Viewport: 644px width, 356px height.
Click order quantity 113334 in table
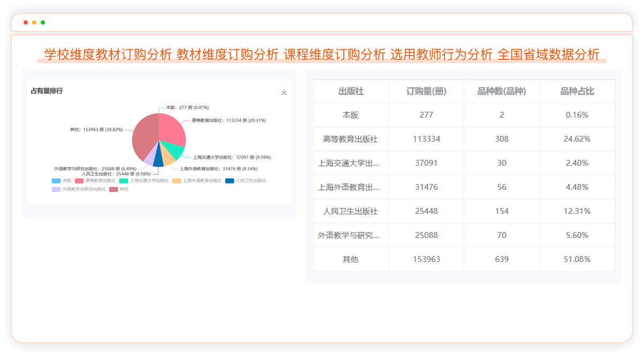(426, 139)
